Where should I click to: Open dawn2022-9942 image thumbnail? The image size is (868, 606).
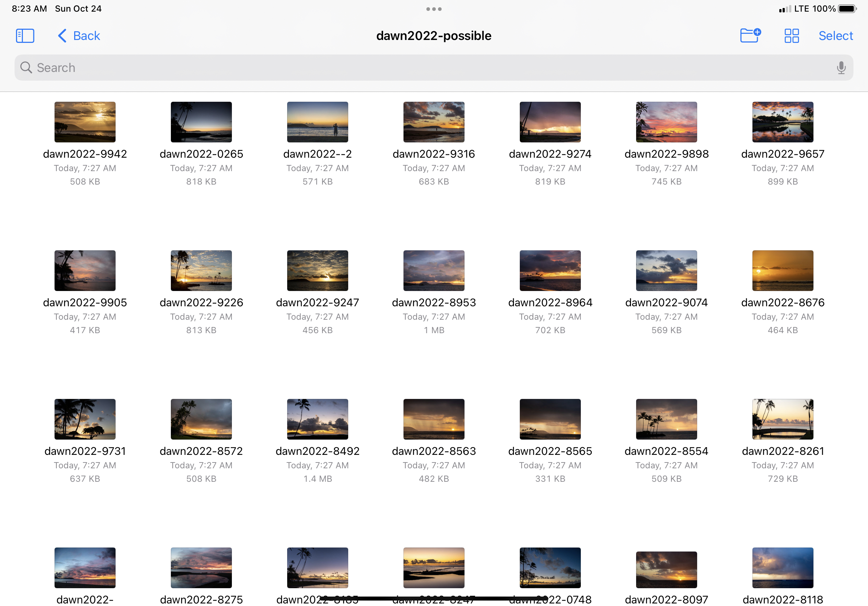click(x=85, y=122)
